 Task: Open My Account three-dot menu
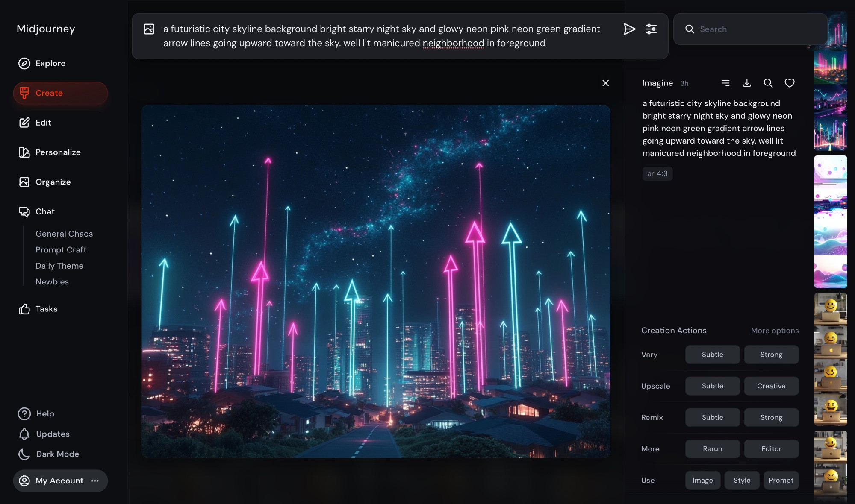pyautogui.click(x=95, y=481)
